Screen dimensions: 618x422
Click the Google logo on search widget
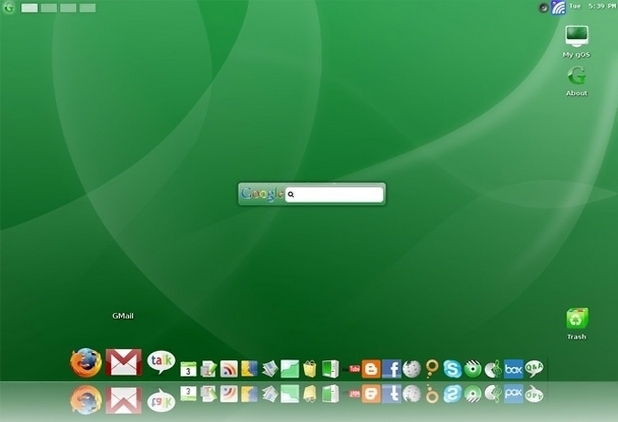click(262, 193)
